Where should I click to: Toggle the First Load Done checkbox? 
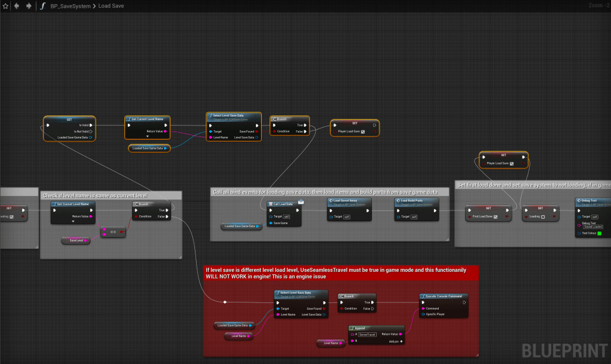pyautogui.click(x=496, y=216)
